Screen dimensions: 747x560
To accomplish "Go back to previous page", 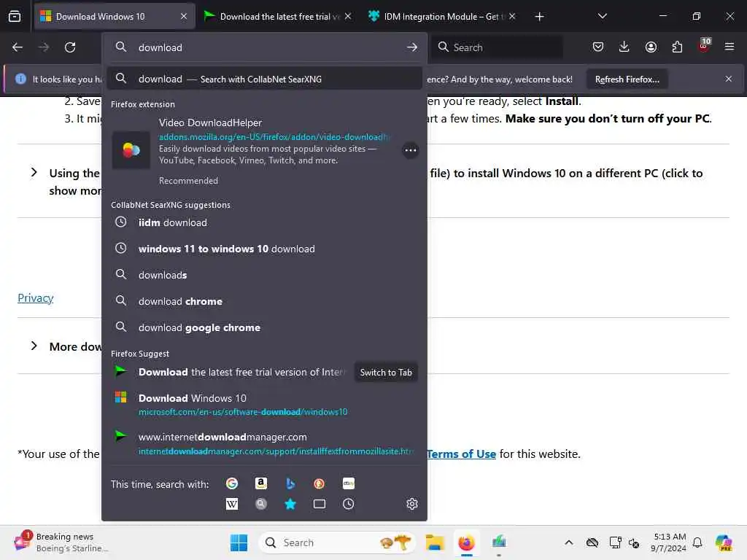I will coord(18,47).
